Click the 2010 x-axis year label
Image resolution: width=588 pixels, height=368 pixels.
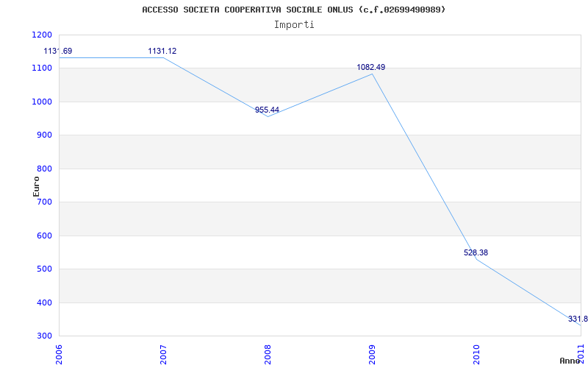coord(476,354)
